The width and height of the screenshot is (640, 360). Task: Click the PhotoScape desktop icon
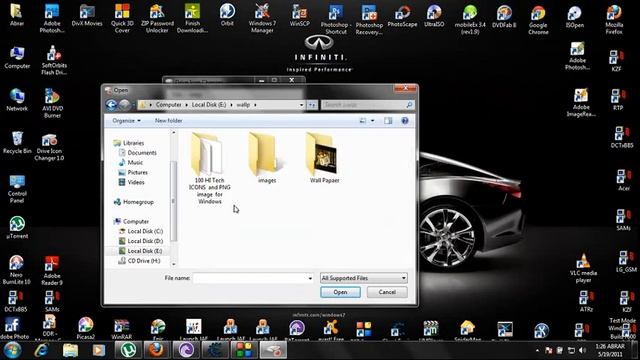point(402,16)
